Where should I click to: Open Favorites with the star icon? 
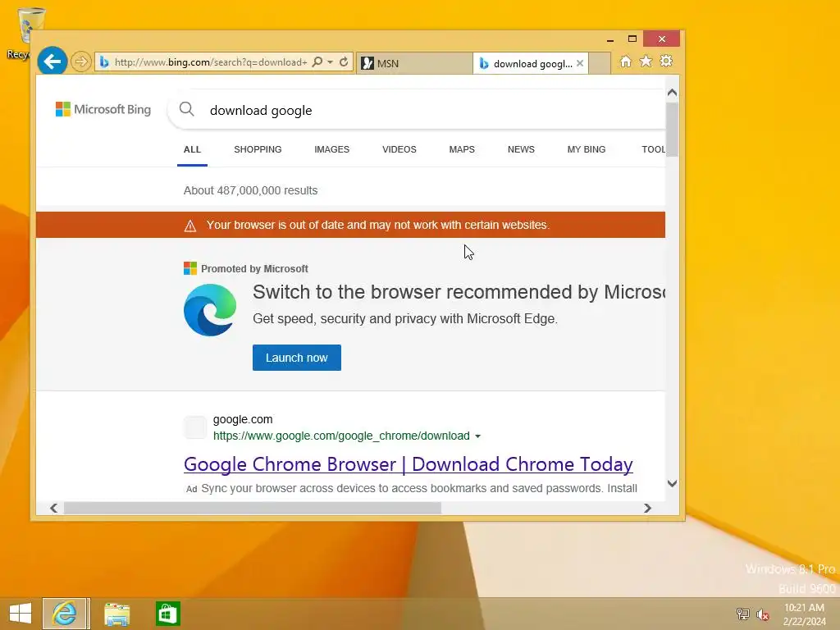[x=646, y=61]
